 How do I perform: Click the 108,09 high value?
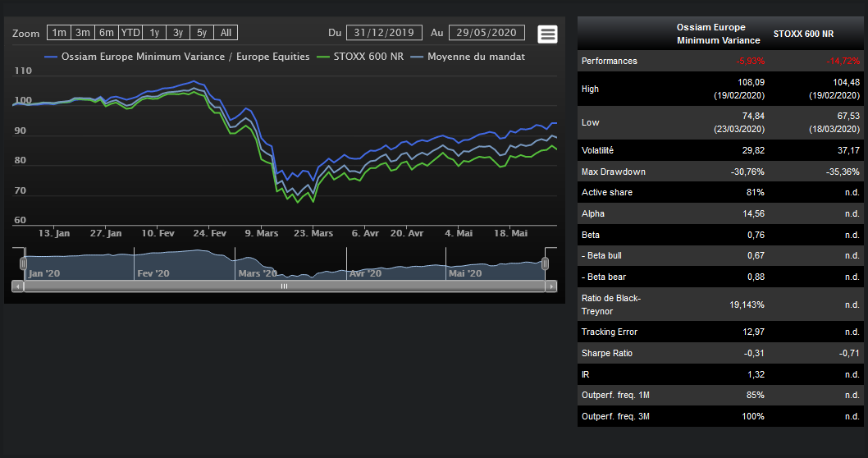coord(751,83)
